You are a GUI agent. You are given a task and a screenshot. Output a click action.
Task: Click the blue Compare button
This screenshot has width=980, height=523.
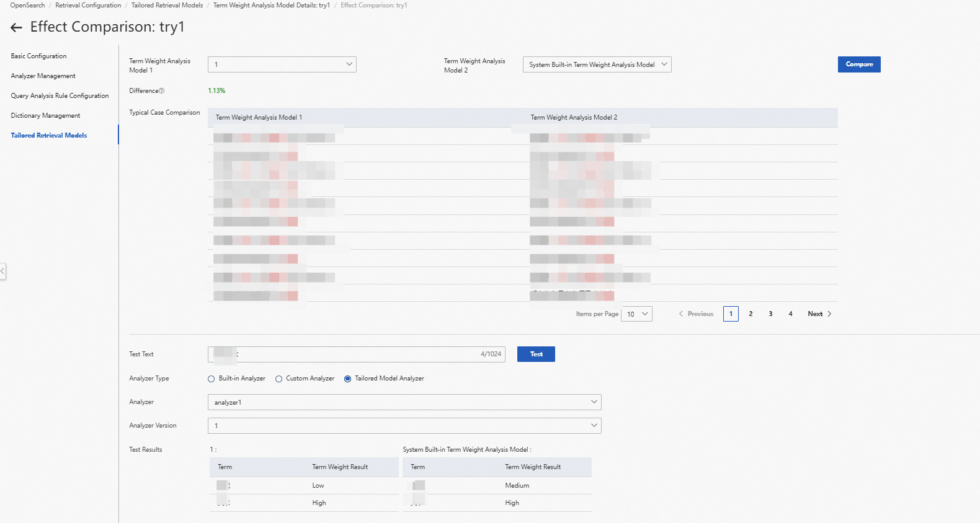pyautogui.click(x=859, y=64)
